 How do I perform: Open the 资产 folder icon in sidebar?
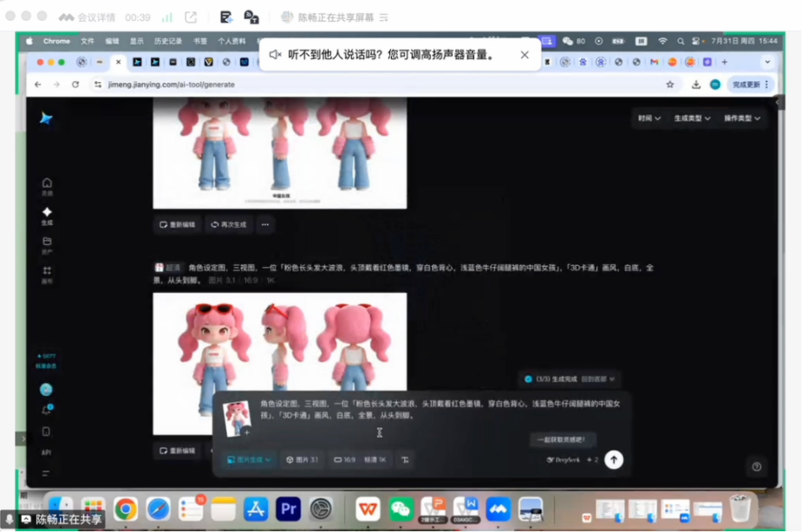(x=47, y=243)
